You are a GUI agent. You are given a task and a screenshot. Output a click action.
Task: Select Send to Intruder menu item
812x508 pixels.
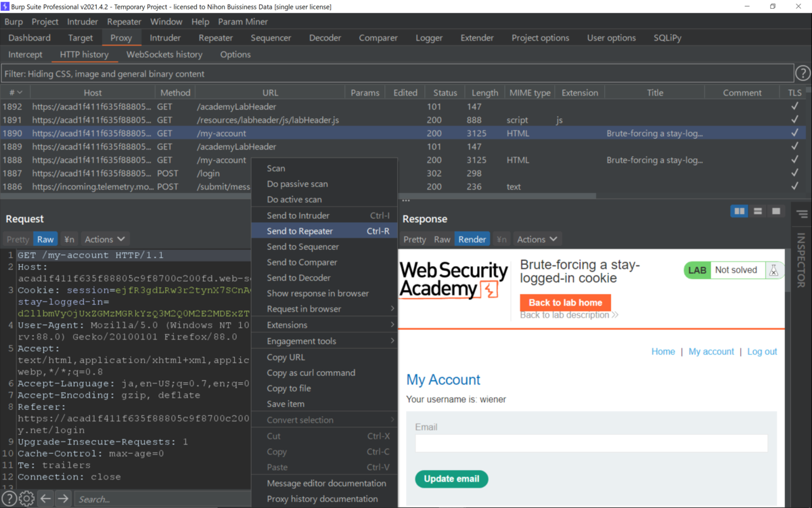pyautogui.click(x=323, y=215)
